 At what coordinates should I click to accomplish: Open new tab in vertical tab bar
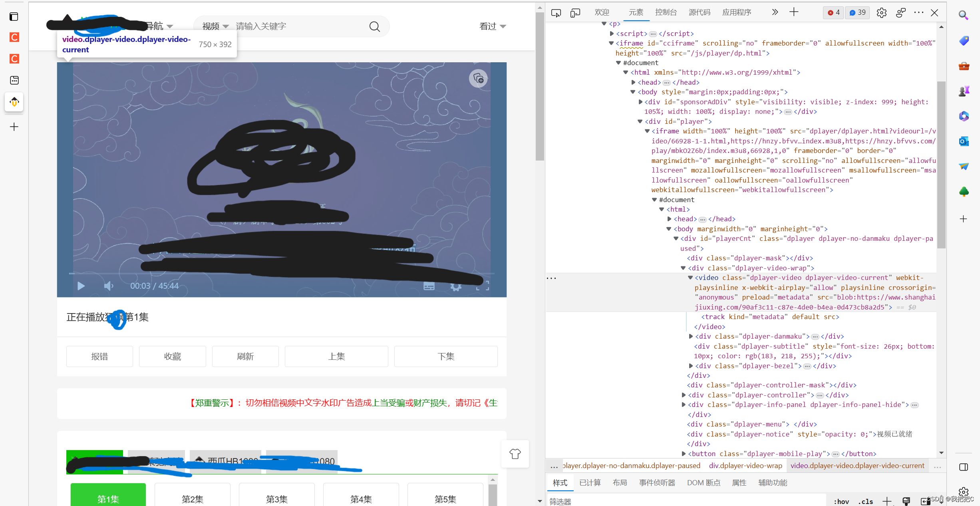[x=14, y=127]
